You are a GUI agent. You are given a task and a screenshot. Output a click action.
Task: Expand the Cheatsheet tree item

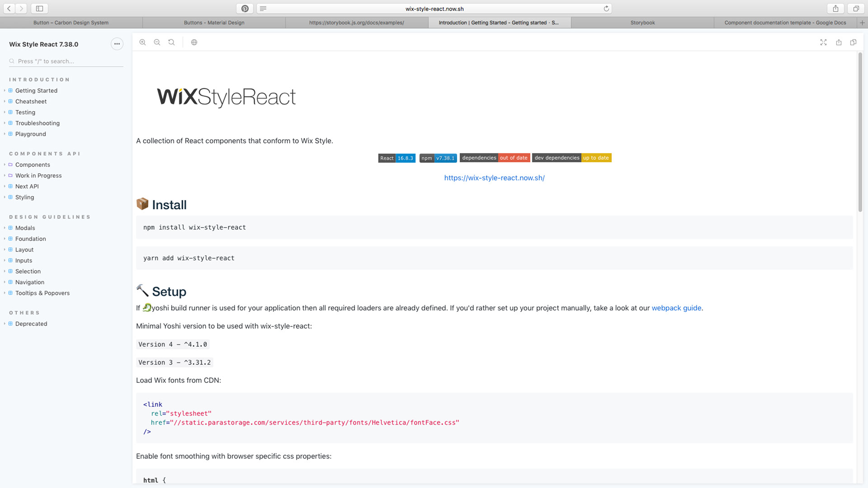click(31, 101)
